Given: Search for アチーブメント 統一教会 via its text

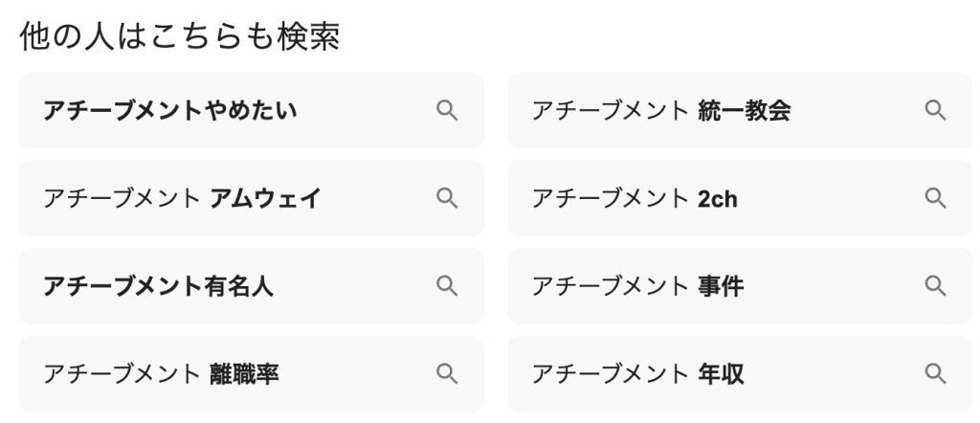Looking at the screenshot, I should point(660,111).
